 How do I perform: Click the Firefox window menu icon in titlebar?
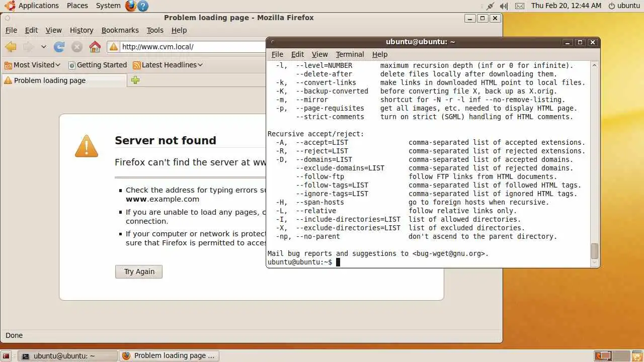[7, 18]
